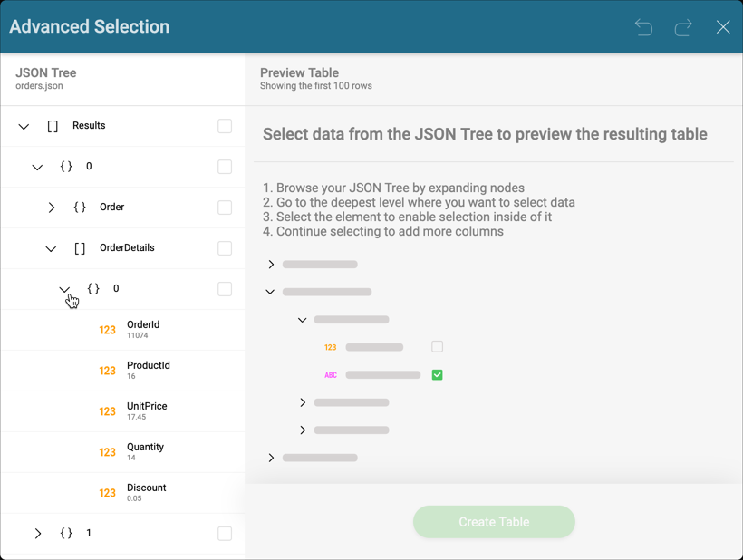Click the Results label
The image size is (743, 560).
click(x=89, y=126)
